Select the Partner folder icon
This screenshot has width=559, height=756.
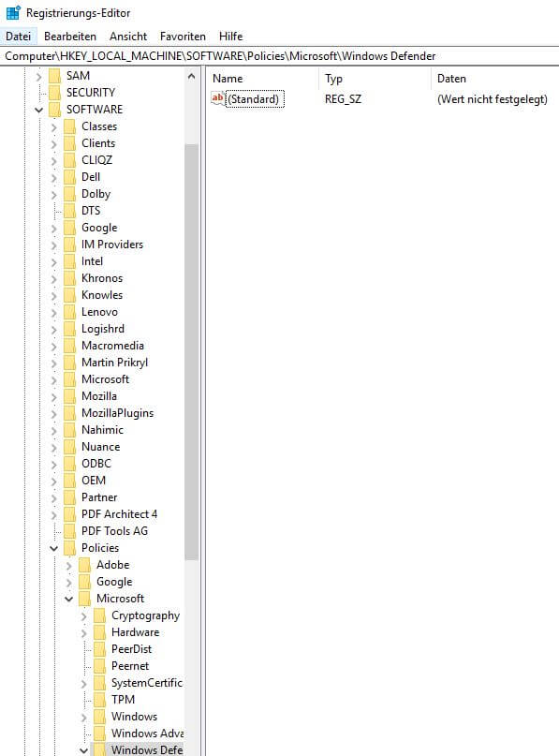[70, 497]
